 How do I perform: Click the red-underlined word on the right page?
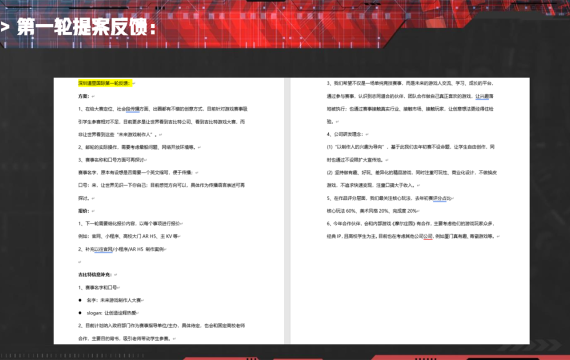tap(428, 236)
